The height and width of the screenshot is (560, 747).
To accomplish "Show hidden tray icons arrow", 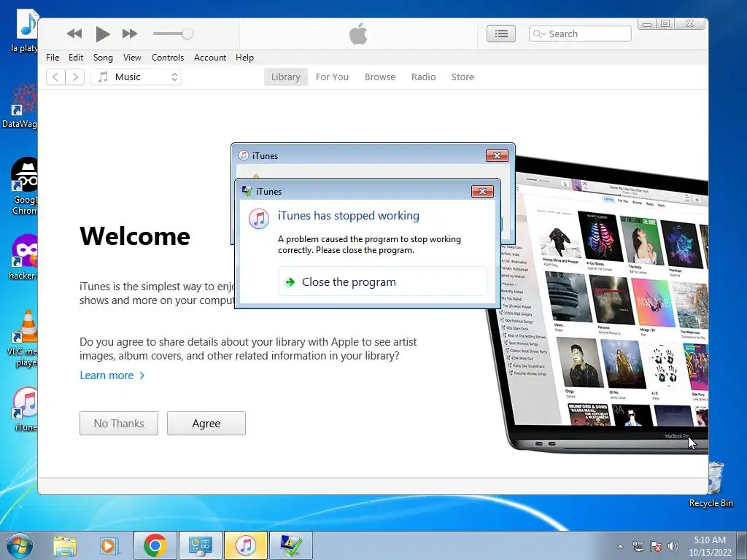I will [x=620, y=546].
